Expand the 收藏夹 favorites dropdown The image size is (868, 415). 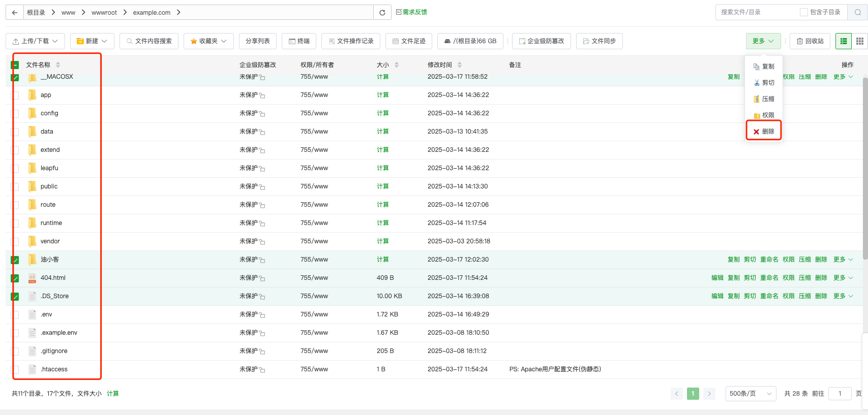pos(208,41)
